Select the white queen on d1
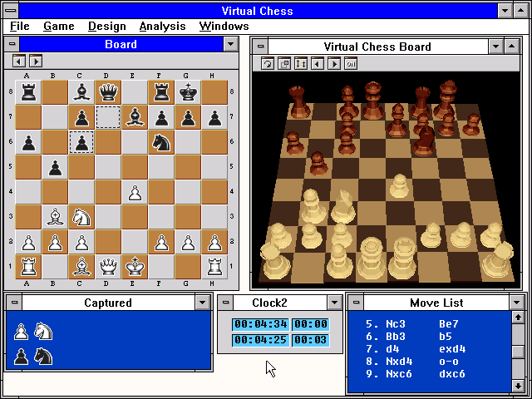This screenshot has height=399, width=532. coord(108,267)
